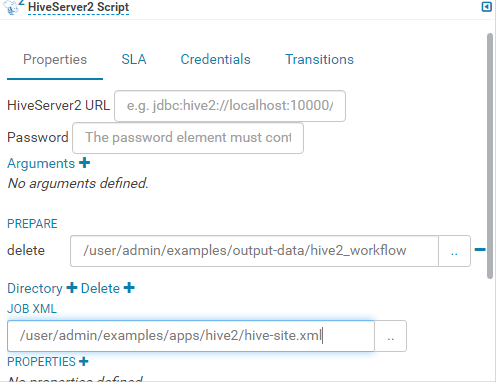Click the JOB XML path field

(x=191, y=336)
